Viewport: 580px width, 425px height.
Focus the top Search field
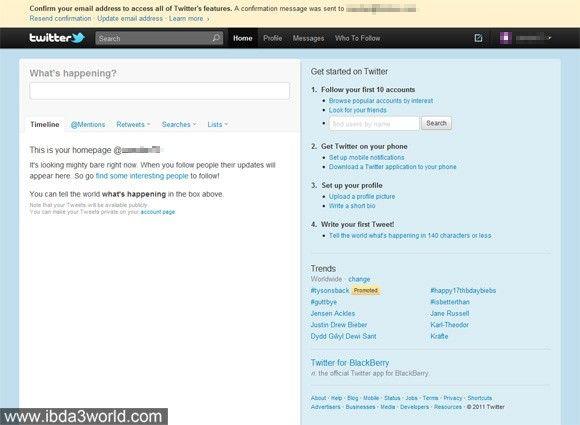coord(159,38)
